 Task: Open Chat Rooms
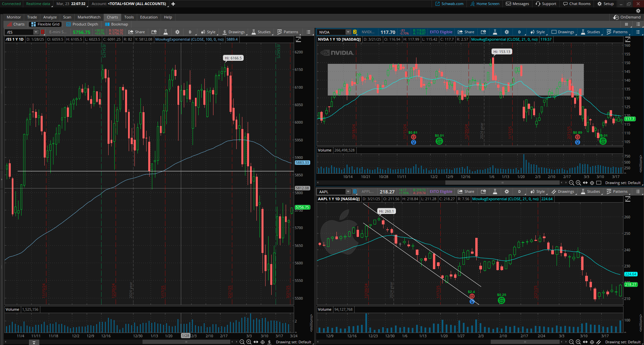click(577, 4)
